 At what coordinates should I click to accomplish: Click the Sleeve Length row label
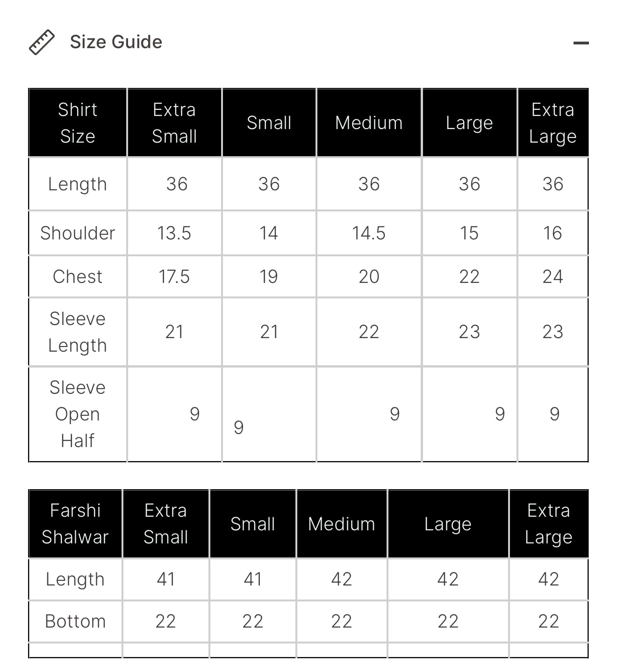pos(78,332)
